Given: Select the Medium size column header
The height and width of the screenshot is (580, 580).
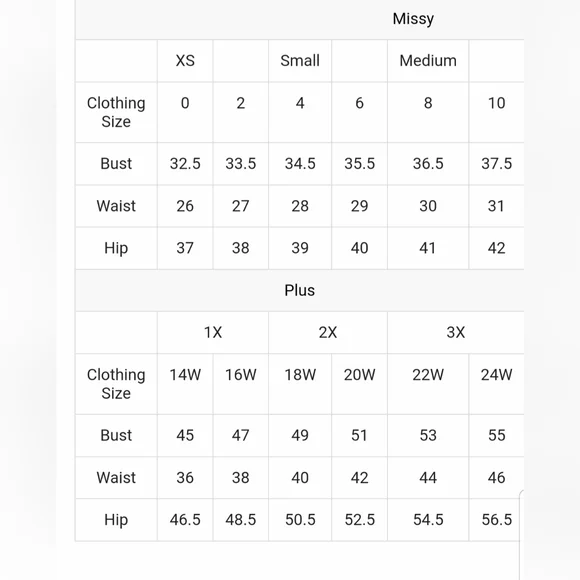Looking at the screenshot, I should pos(428,61).
